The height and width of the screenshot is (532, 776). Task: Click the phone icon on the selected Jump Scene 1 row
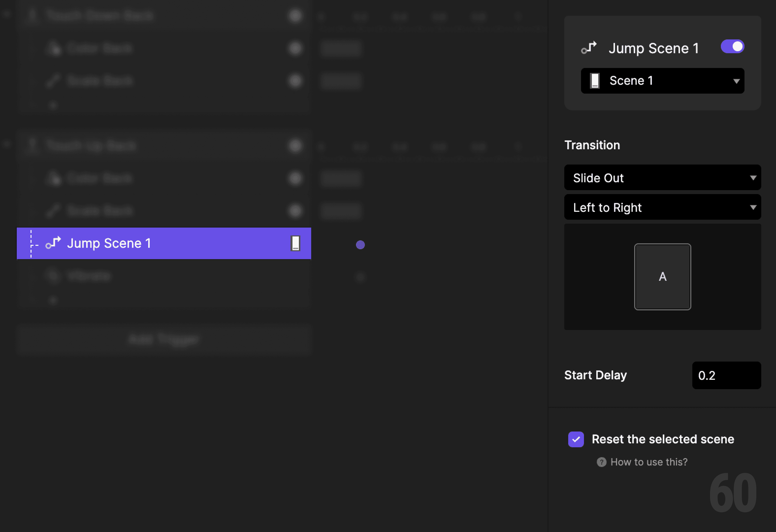(x=295, y=243)
